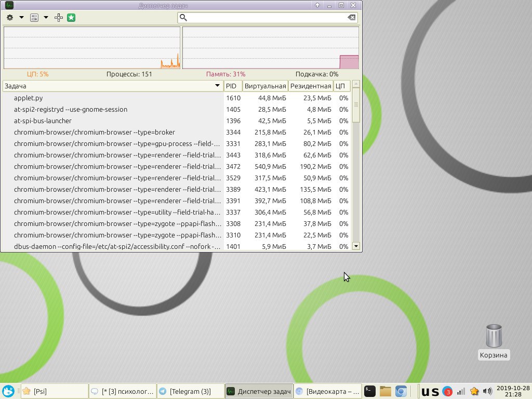Screen dimensions: 532x399
Task: Sort by Виртуальная memory column
Action: coord(265,86)
